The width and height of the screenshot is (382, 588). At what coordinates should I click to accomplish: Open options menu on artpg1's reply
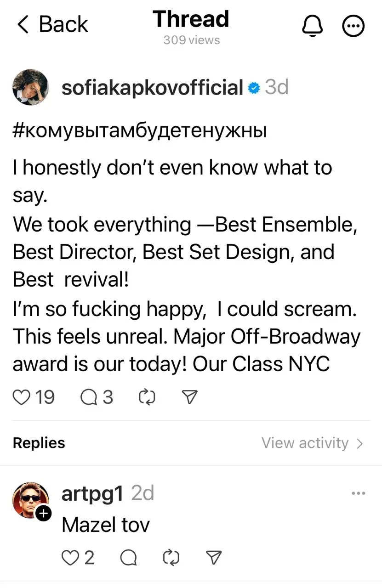tap(358, 492)
